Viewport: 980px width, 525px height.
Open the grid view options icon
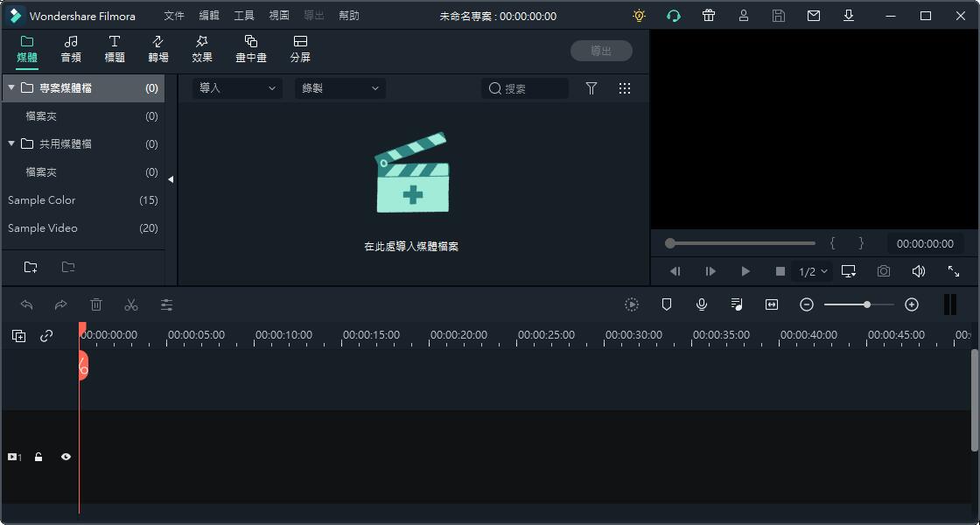click(625, 88)
